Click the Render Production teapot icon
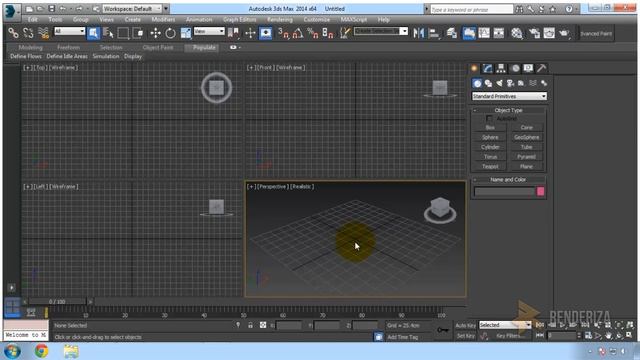 point(564,33)
